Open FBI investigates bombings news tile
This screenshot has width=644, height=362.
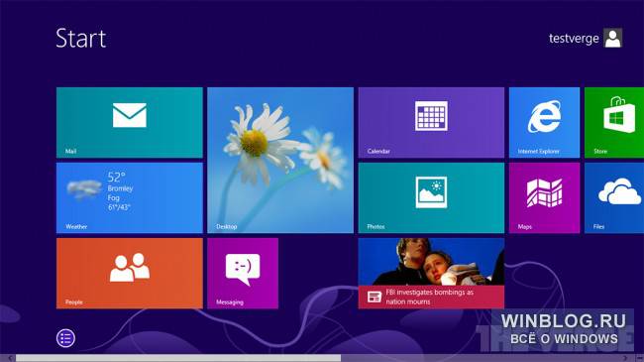pyautogui.click(x=431, y=273)
